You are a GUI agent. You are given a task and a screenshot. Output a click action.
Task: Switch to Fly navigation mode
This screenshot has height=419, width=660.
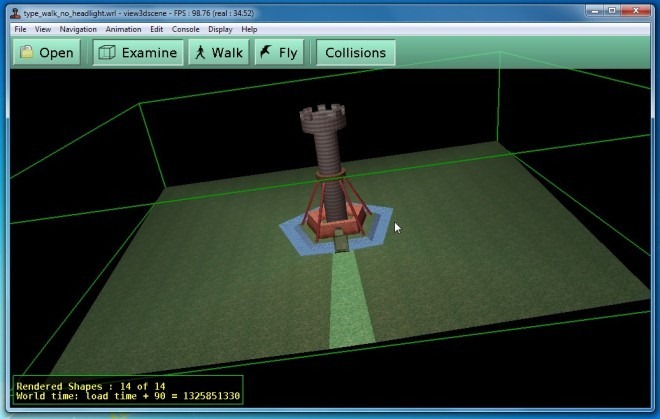[x=279, y=53]
